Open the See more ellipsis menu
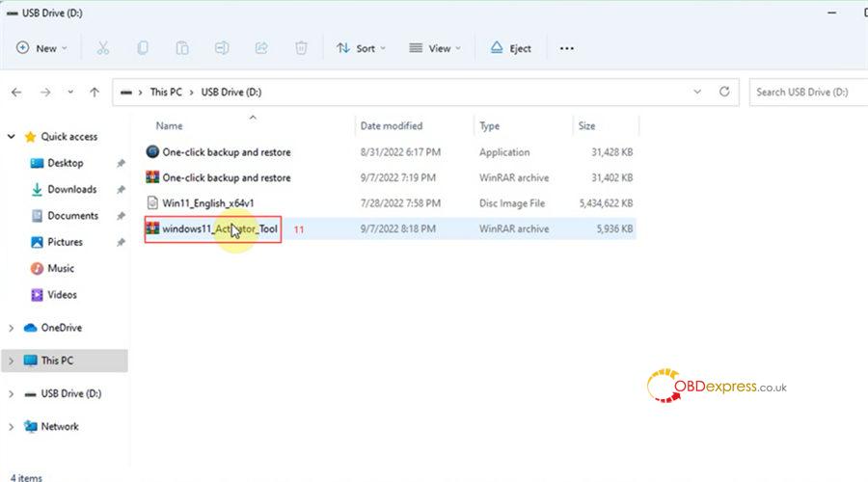This screenshot has height=482, width=868. point(566,48)
